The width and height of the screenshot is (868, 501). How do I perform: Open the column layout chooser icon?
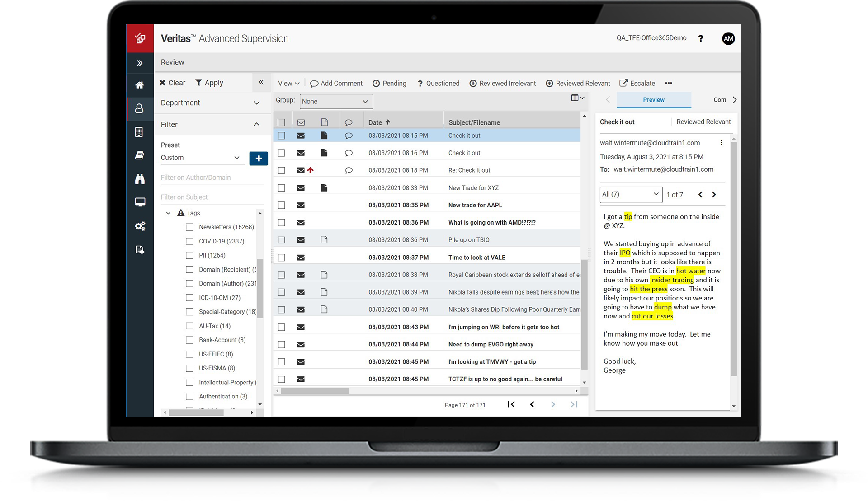pos(577,98)
